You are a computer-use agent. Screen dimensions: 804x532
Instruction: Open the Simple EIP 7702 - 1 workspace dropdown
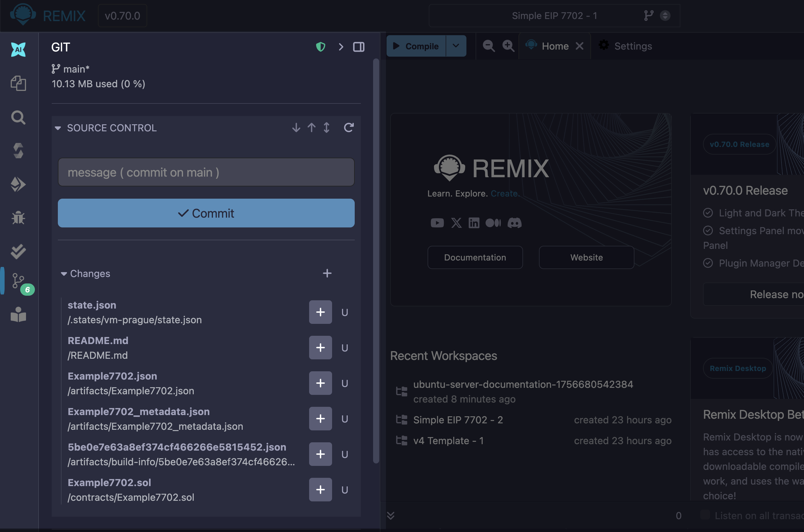pos(554,16)
